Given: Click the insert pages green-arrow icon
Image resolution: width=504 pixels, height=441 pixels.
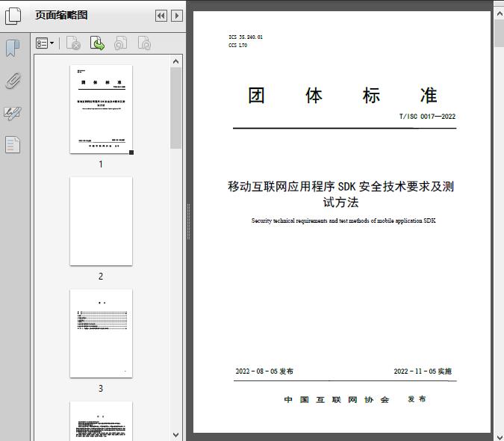Looking at the screenshot, I should (97, 43).
